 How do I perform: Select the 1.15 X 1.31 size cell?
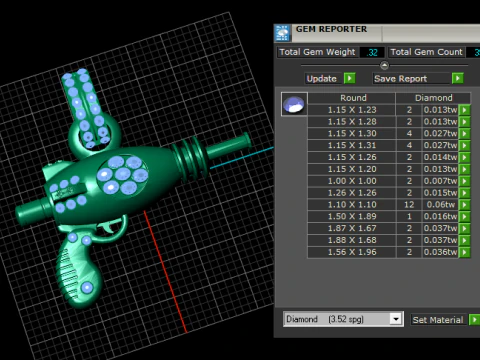tap(352, 145)
